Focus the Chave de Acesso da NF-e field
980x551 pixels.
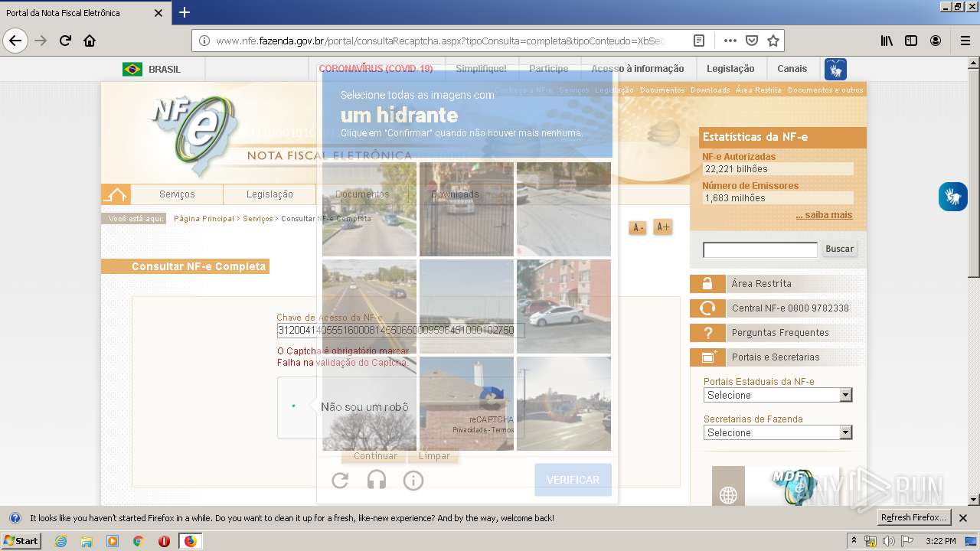tap(400, 331)
